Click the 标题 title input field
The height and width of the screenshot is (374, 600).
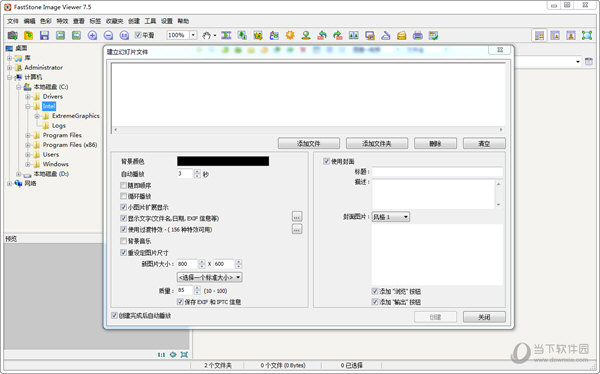437,171
